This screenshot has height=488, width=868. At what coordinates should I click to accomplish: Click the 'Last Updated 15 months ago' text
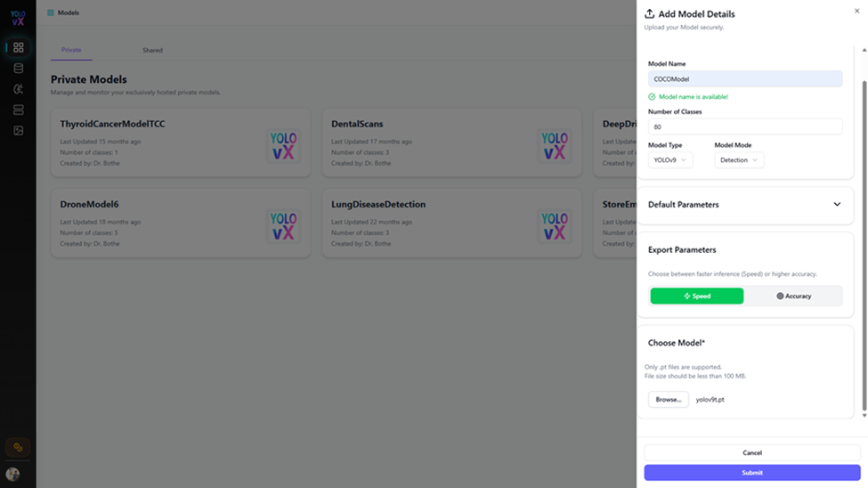(x=101, y=142)
